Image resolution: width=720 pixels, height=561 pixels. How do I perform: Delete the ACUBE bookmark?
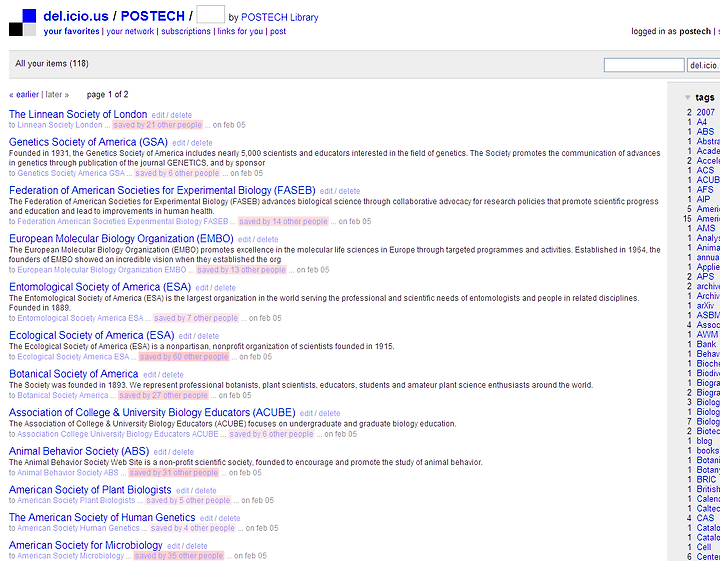[x=329, y=413]
